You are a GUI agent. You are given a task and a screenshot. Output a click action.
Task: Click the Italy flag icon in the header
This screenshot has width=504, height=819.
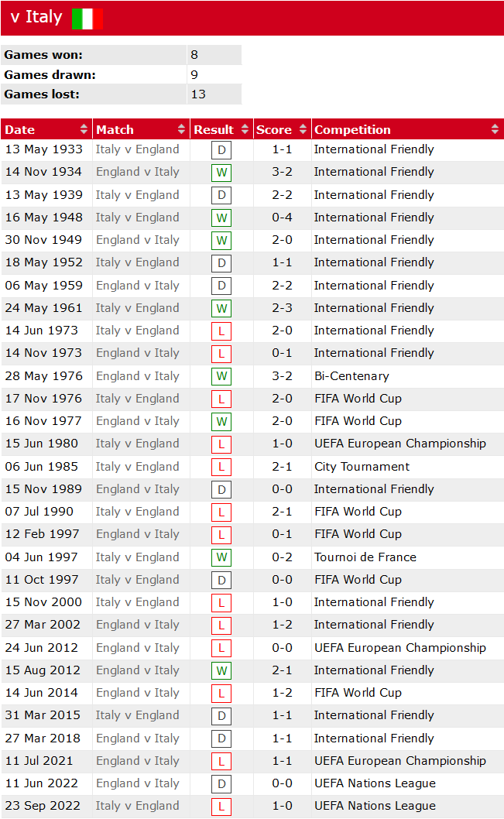87,18
